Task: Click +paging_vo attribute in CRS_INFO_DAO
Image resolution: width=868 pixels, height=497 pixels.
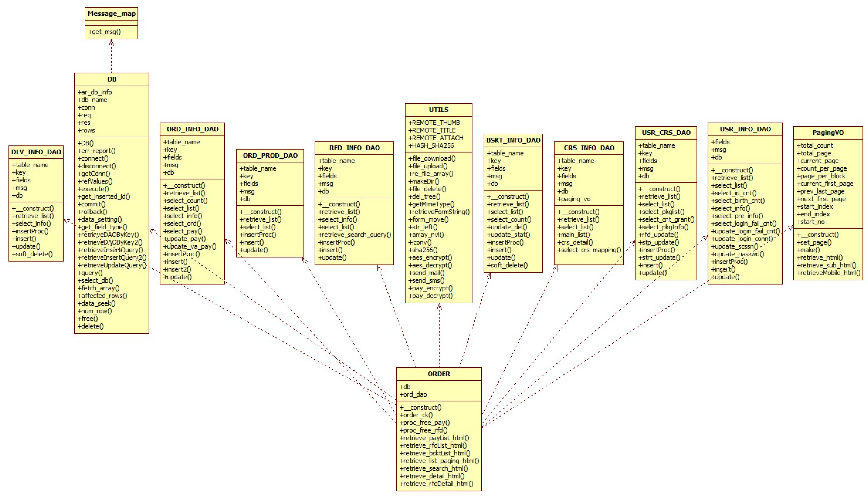Action: click(x=574, y=199)
